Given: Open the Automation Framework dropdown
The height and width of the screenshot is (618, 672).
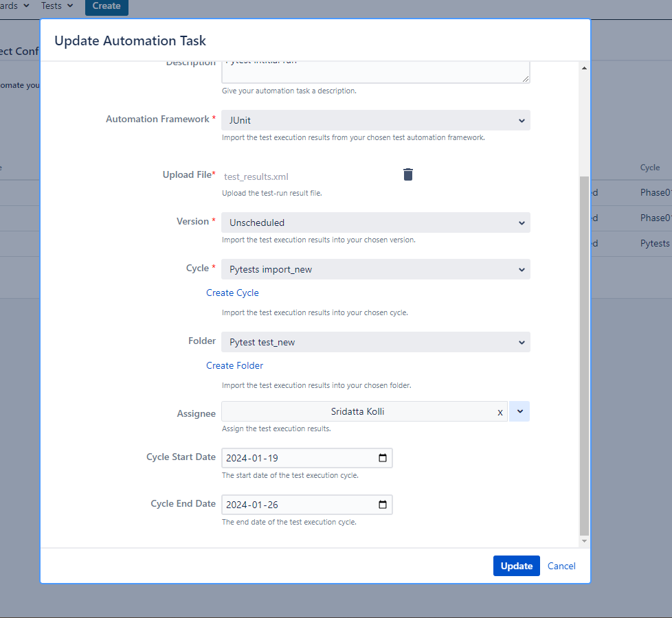Looking at the screenshot, I should (375, 120).
